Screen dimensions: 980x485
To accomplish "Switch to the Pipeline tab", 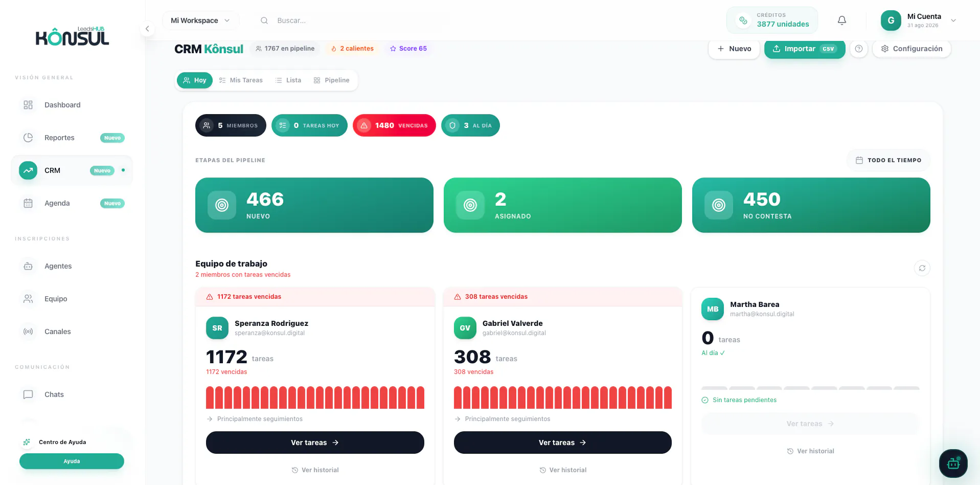I will 332,80.
